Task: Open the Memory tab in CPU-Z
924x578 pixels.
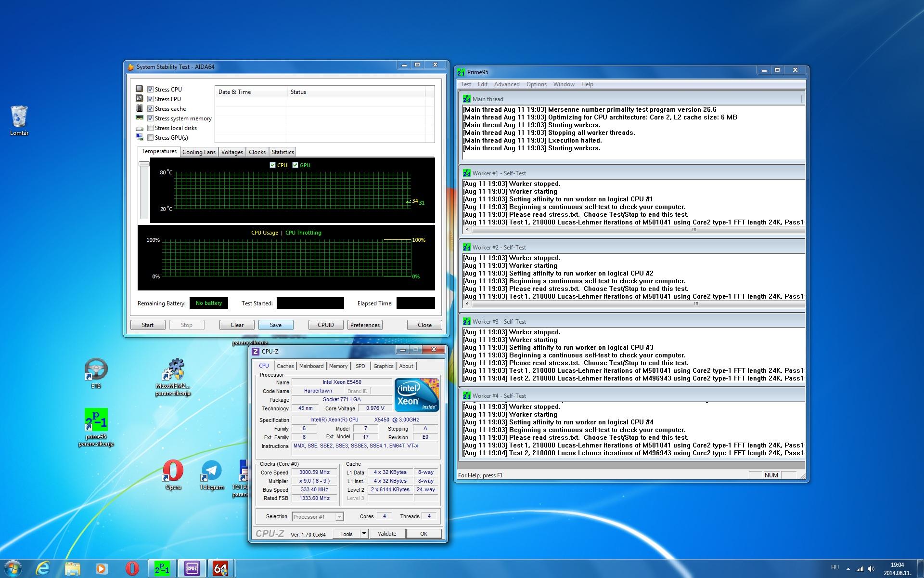Action: pos(338,366)
